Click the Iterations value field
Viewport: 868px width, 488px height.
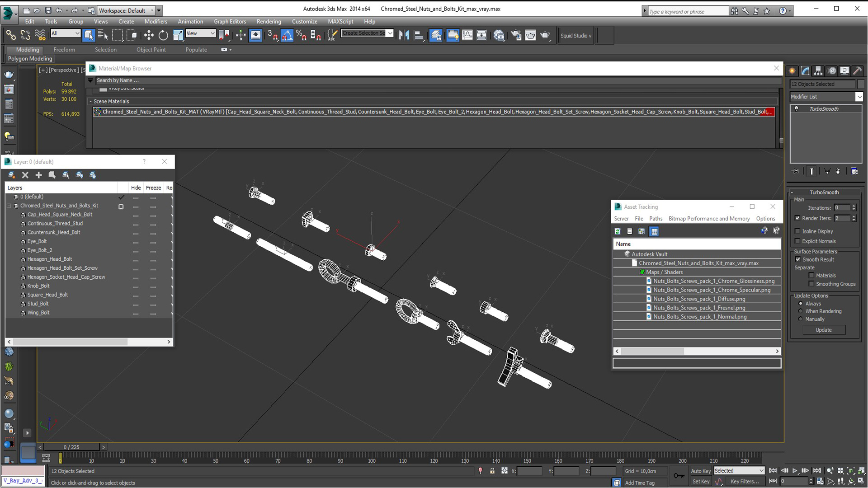click(842, 208)
